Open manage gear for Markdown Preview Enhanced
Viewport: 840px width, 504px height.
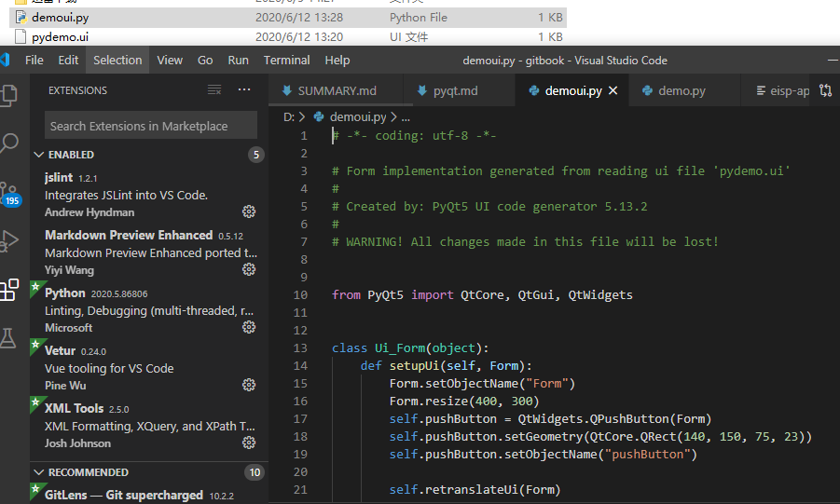pos(249,269)
